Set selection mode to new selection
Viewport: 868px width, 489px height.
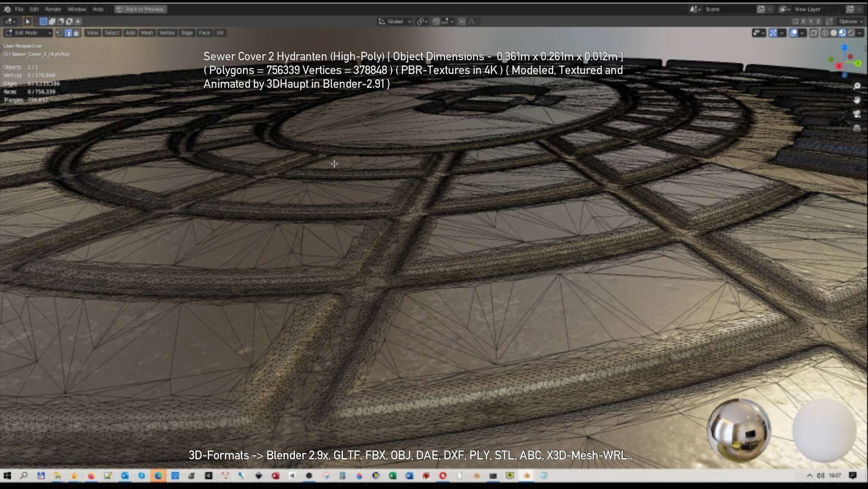43,21
